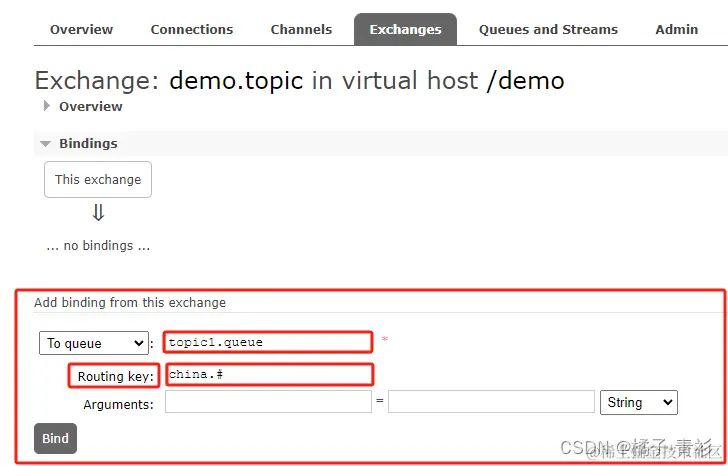Screen dimensions: 728x466
Task: Expand the Overview section
Action: click(84, 106)
